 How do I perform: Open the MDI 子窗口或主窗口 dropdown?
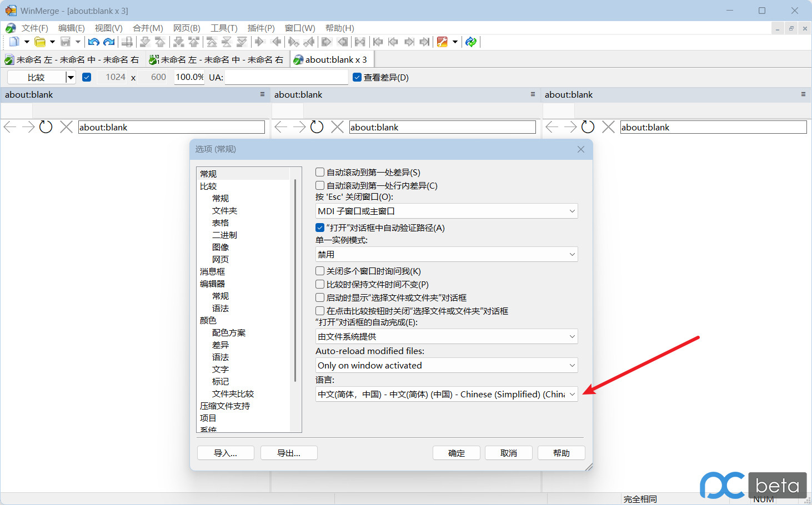click(x=447, y=211)
